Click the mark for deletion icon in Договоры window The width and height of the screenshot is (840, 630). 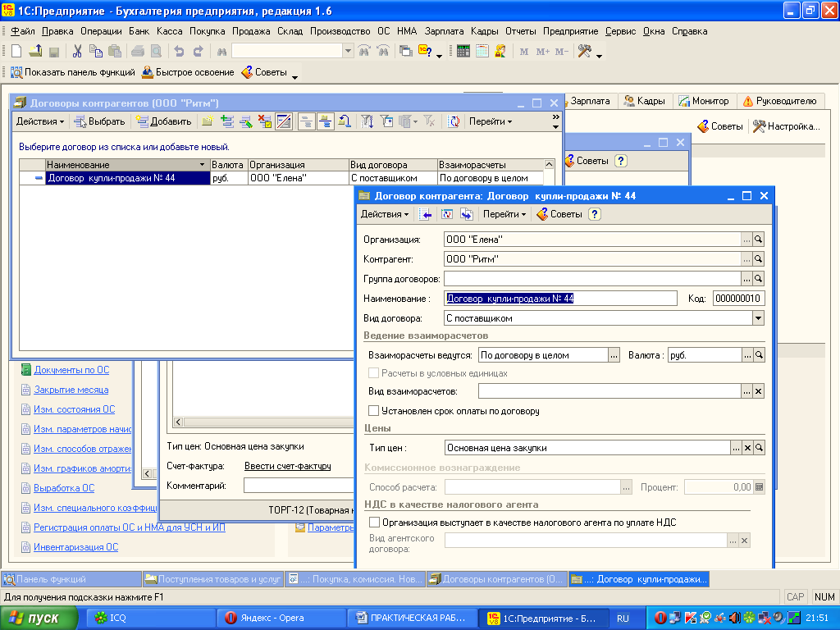(265, 121)
